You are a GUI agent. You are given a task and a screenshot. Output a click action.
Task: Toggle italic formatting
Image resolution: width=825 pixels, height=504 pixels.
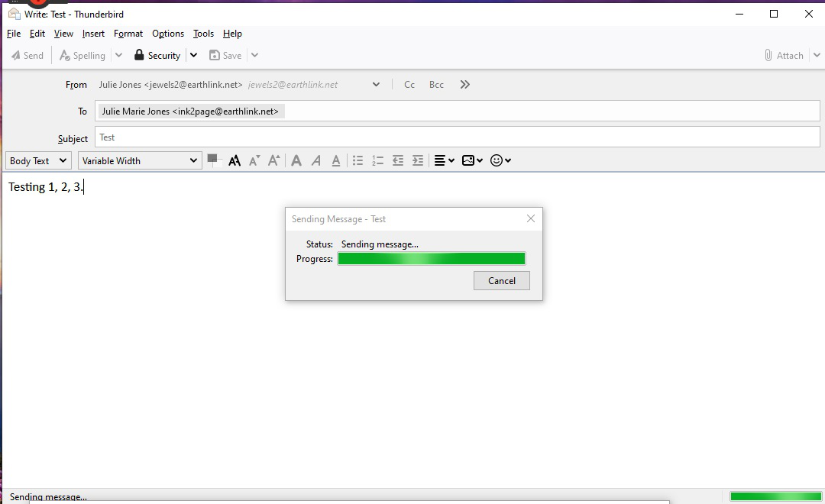[315, 160]
